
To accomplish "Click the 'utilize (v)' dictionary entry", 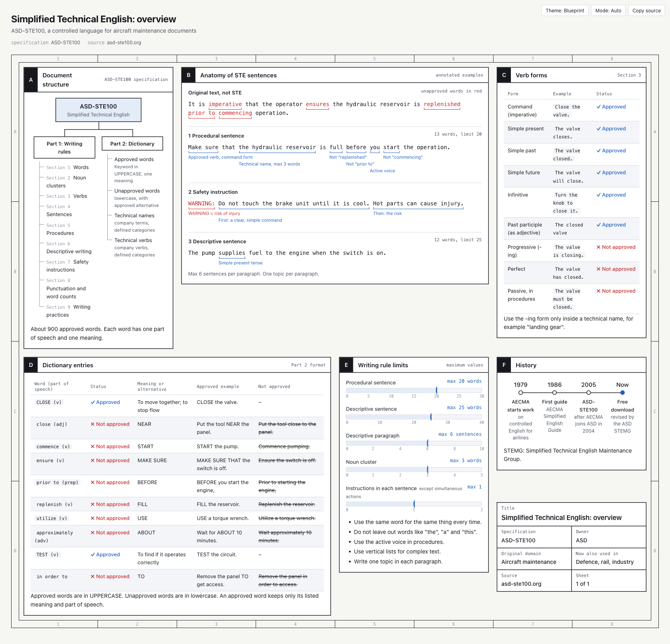I will point(52,518).
